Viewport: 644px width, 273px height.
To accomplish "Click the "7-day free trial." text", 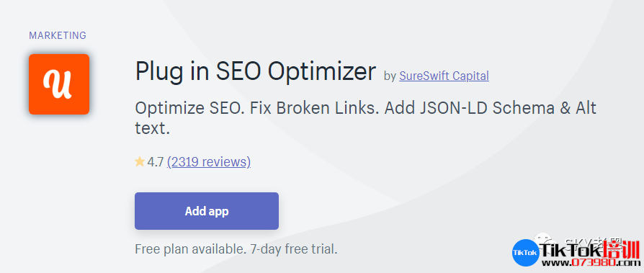I will pyautogui.click(x=293, y=249).
